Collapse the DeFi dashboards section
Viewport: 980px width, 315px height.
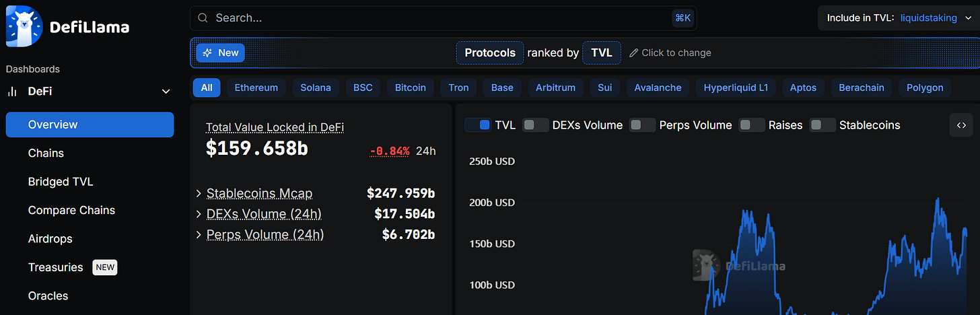(166, 92)
